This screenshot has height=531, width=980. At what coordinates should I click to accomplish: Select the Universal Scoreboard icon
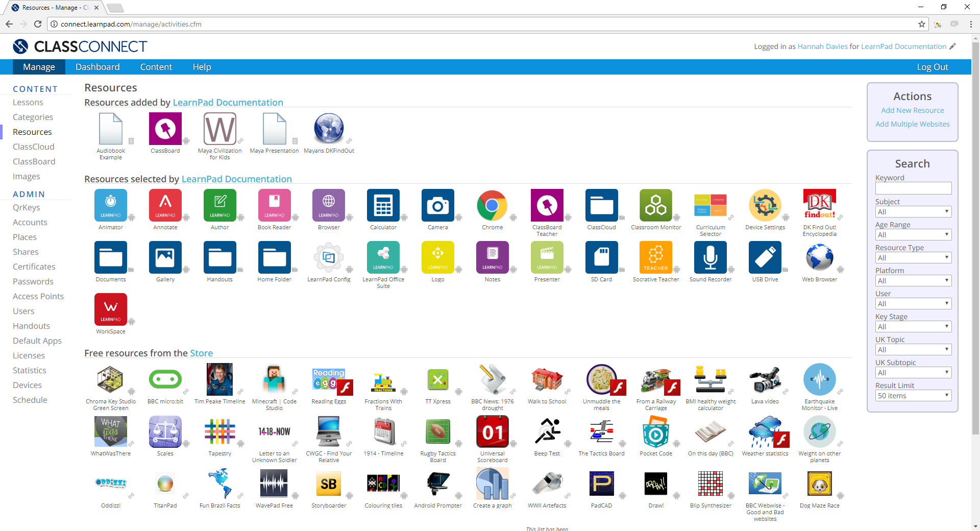(x=493, y=431)
